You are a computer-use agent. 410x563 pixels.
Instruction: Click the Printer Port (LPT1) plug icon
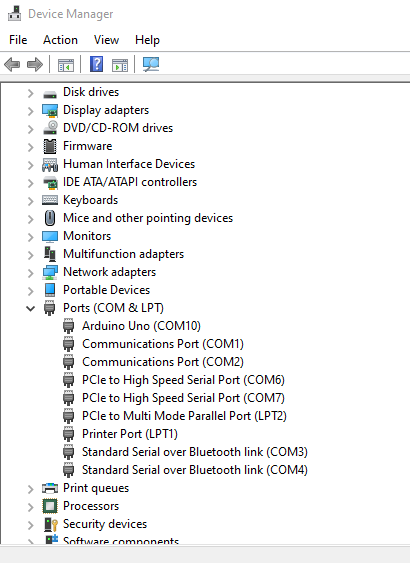69,434
